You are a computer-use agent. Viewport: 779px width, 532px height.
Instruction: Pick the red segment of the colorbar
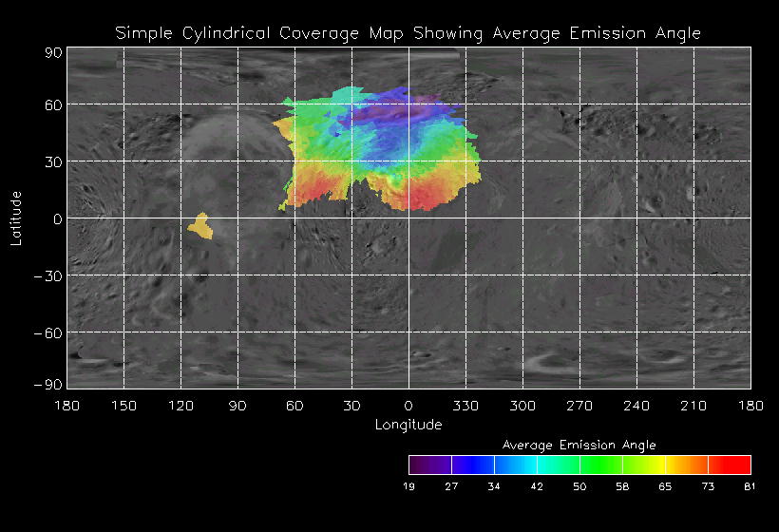click(730, 465)
